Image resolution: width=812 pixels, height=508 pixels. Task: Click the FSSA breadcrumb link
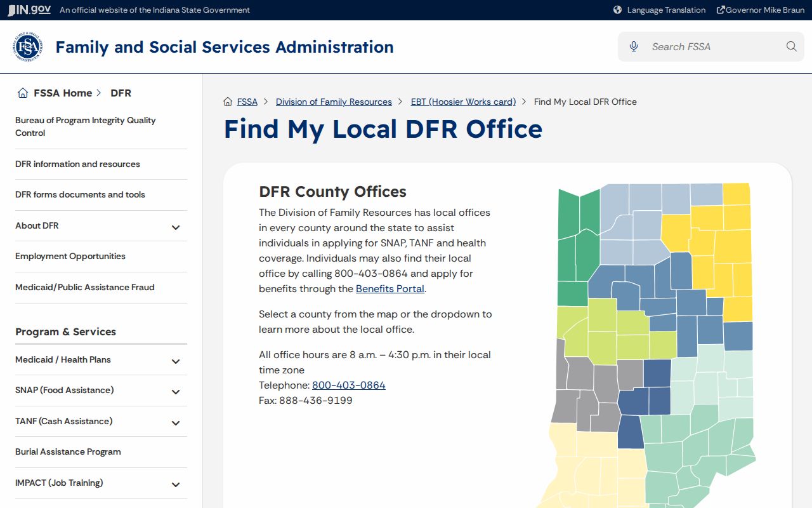coord(247,102)
